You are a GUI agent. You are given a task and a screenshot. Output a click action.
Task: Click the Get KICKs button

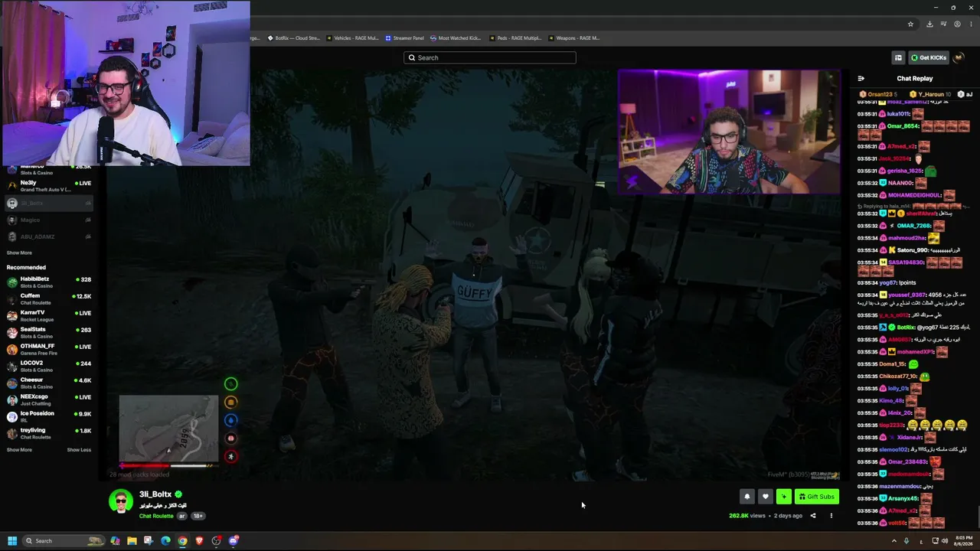coord(929,57)
